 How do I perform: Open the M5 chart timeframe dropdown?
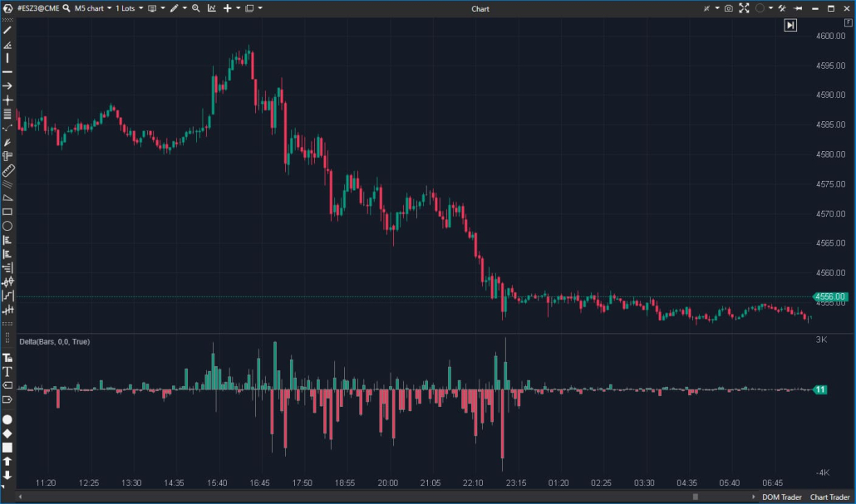[92, 8]
